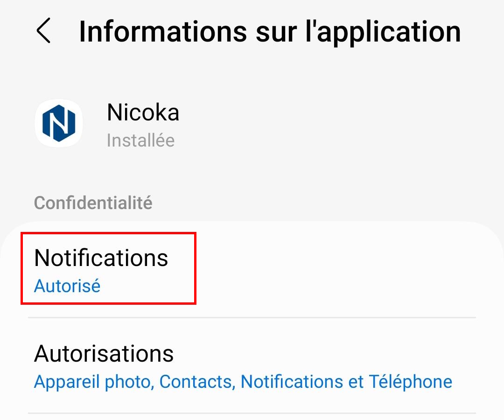Click the 'Installée' status text
504x420 pixels.
pos(140,140)
